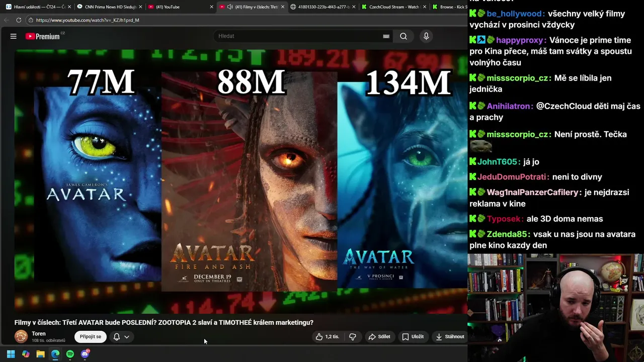
Task: Close the Filmy v číslech tab
Action: tap(283, 7)
